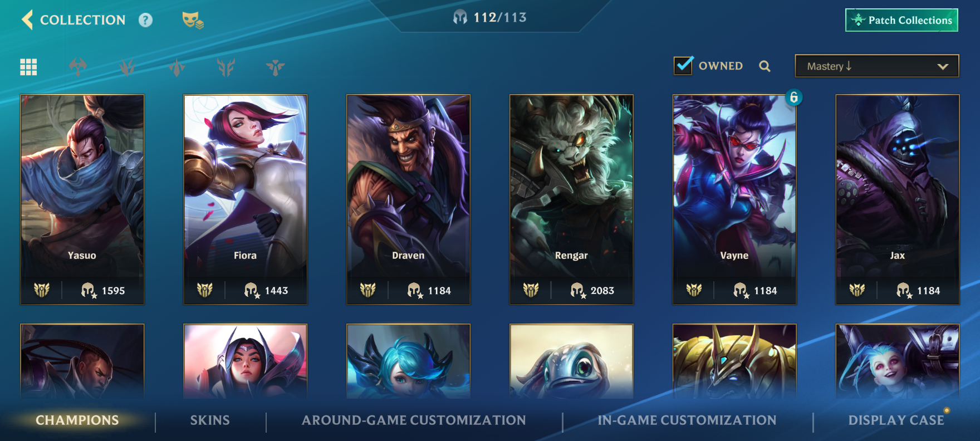Image resolution: width=980 pixels, height=441 pixels.
Task: Go to the Display Case tab
Action: tap(896, 420)
